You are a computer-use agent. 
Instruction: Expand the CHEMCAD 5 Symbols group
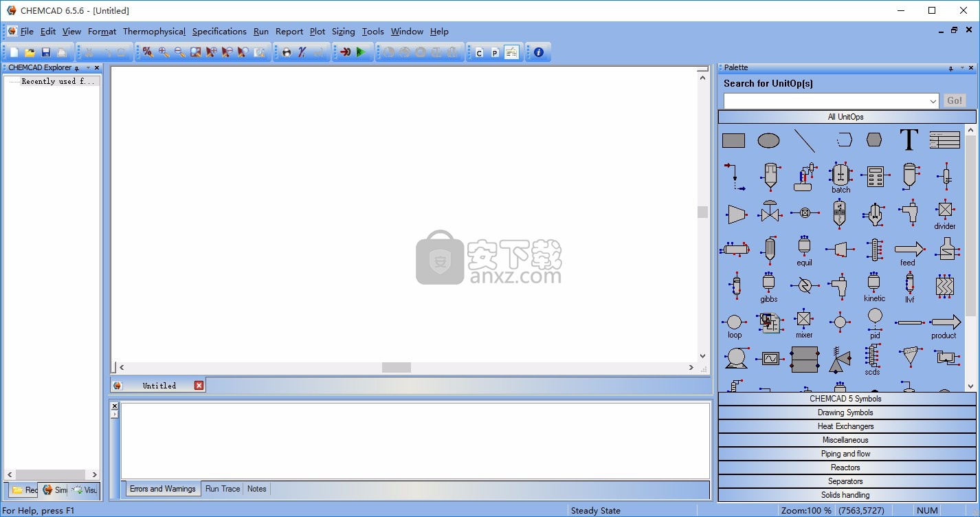point(847,399)
